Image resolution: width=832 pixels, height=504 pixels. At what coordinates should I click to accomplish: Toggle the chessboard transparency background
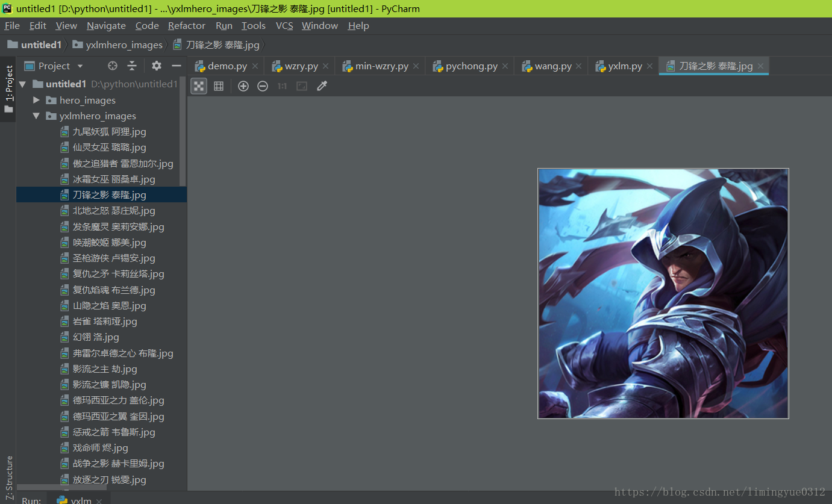pyautogui.click(x=199, y=86)
